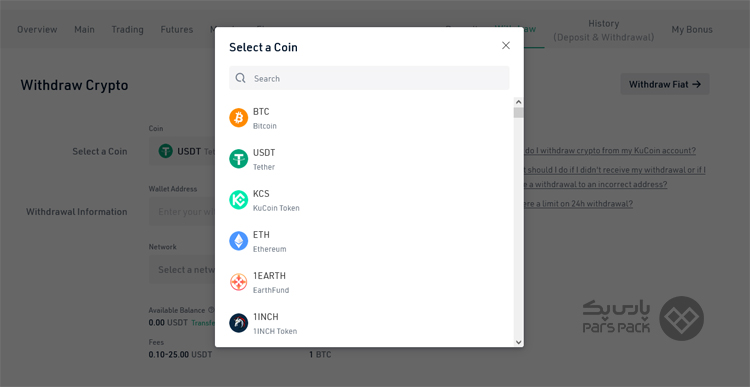Viewport: 750px width, 387px height.
Task: Click the scrollbar up arrow
Action: 518,102
